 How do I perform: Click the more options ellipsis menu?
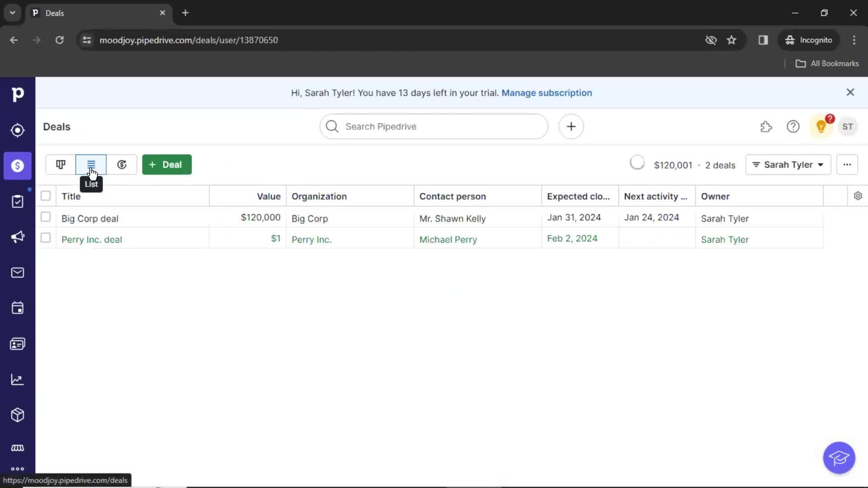pyautogui.click(x=847, y=164)
